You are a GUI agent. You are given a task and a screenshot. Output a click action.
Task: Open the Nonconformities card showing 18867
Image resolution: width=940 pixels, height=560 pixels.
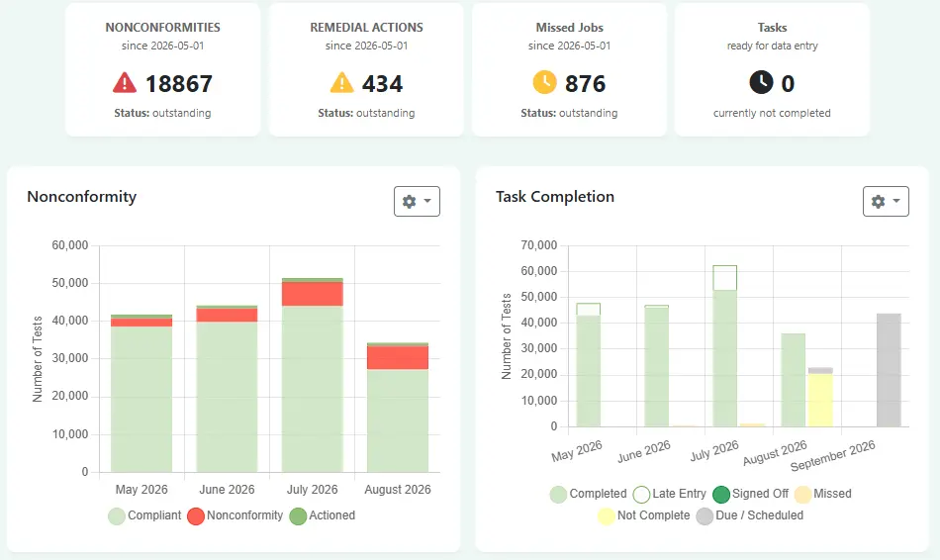click(x=162, y=69)
